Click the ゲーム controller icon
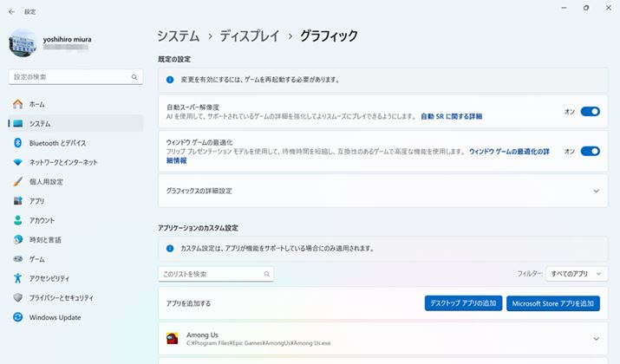 pos(17,259)
